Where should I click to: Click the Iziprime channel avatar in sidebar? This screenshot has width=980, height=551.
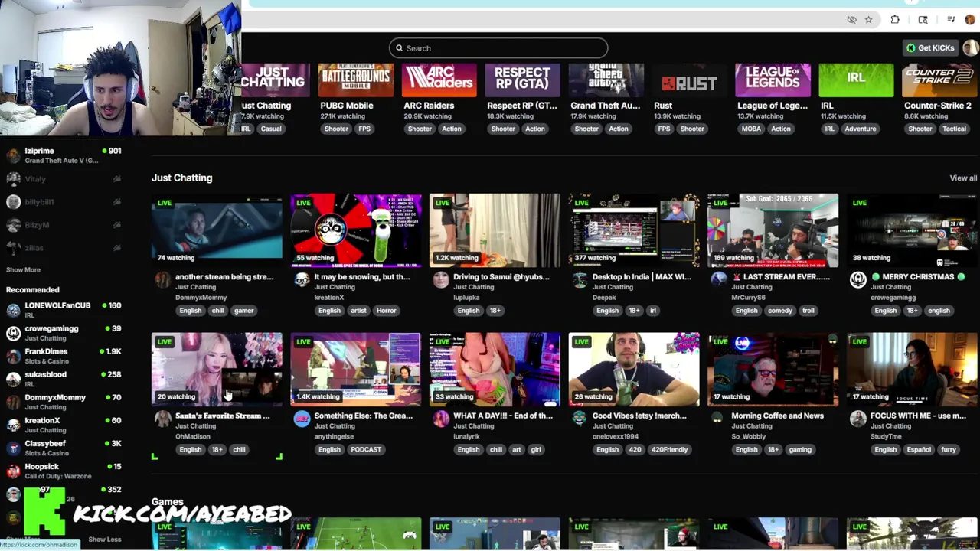tap(13, 155)
